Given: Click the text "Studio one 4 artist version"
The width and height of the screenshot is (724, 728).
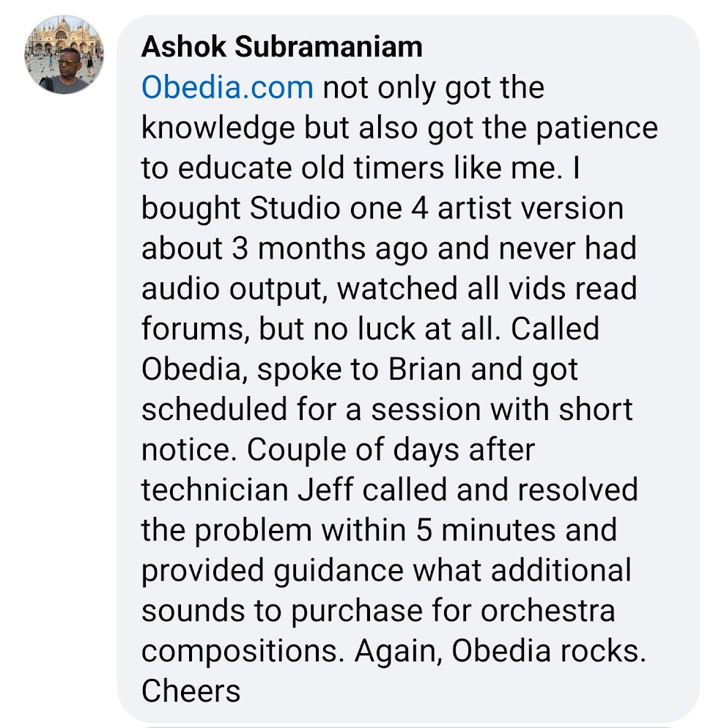Looking at the screenshot, I should click(437, 208).
